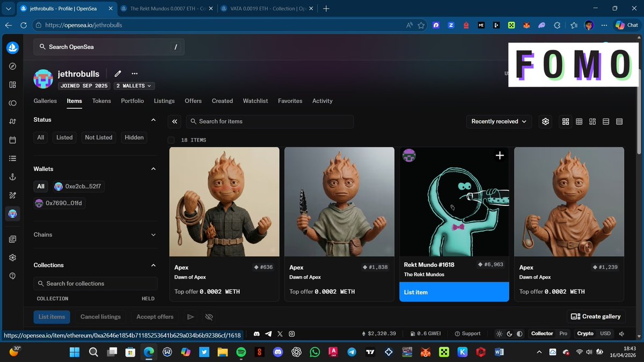Click the Search for collections field
Viewport: 644px width, 362px height.
coord(96,284)
